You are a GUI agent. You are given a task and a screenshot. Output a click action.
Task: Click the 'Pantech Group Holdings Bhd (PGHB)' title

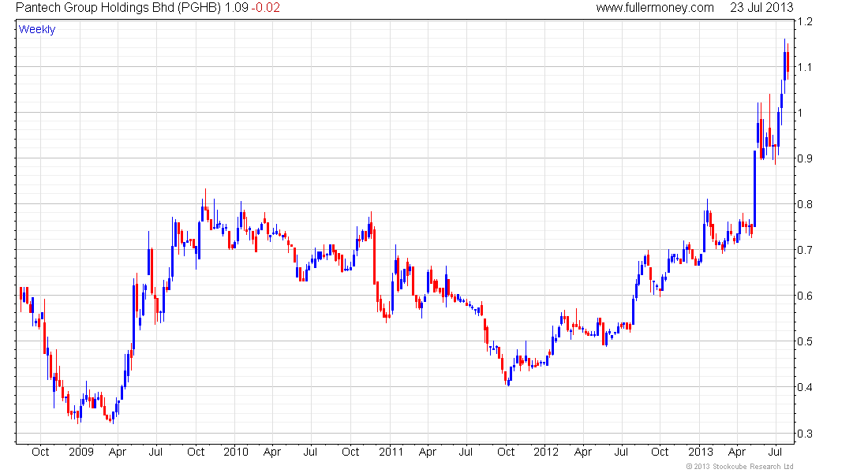coord(118,8)
